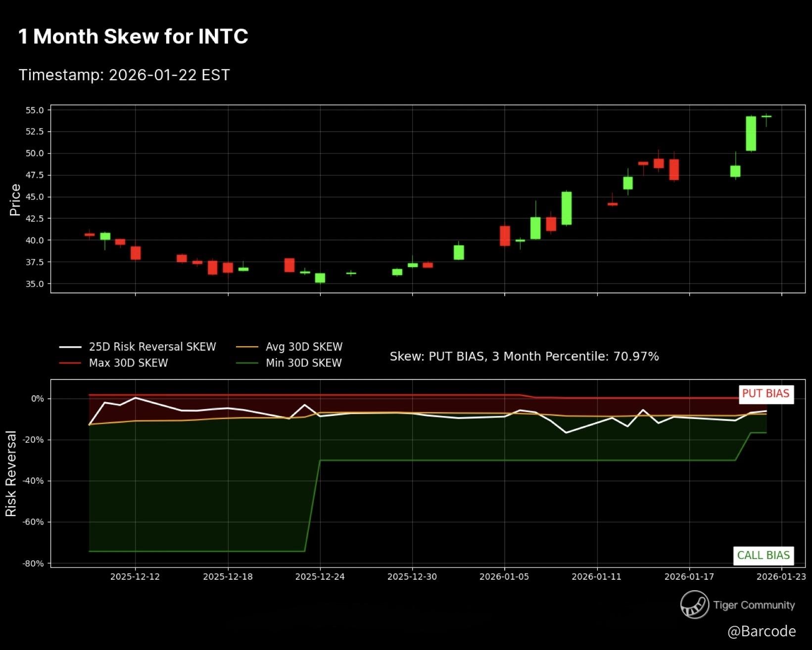The width and height of the screenshot is (812, 650).
Task: Click the 35.0 price axis label
Action: pyautogui.click(x=35, y=284)
